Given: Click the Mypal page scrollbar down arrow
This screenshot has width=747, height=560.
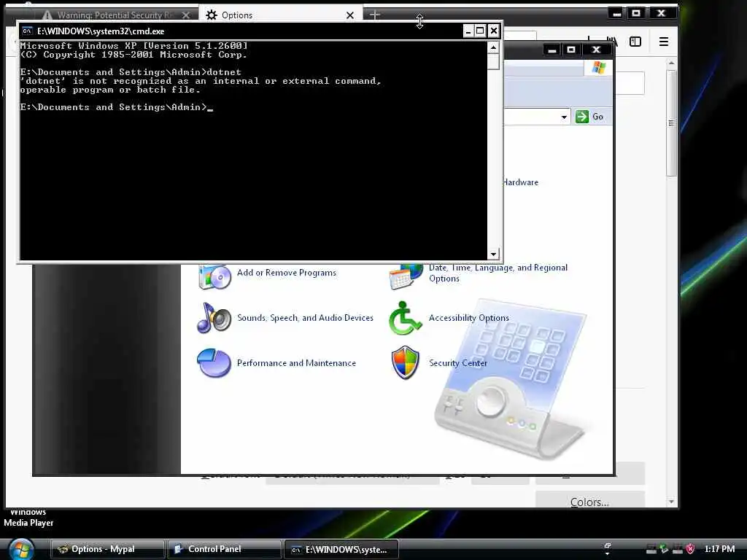Looking at the screenshot, I should 671,502.
